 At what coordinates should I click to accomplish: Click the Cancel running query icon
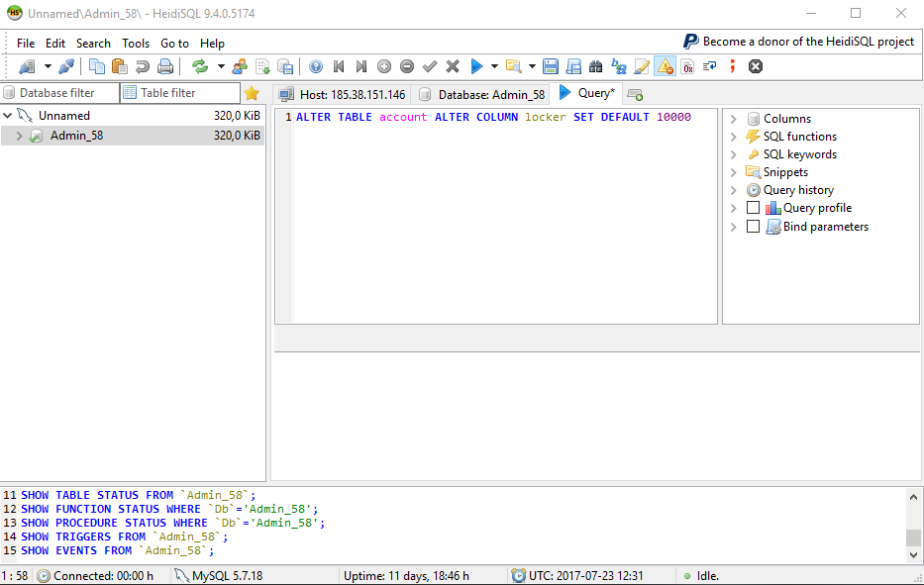pos(756,66)
